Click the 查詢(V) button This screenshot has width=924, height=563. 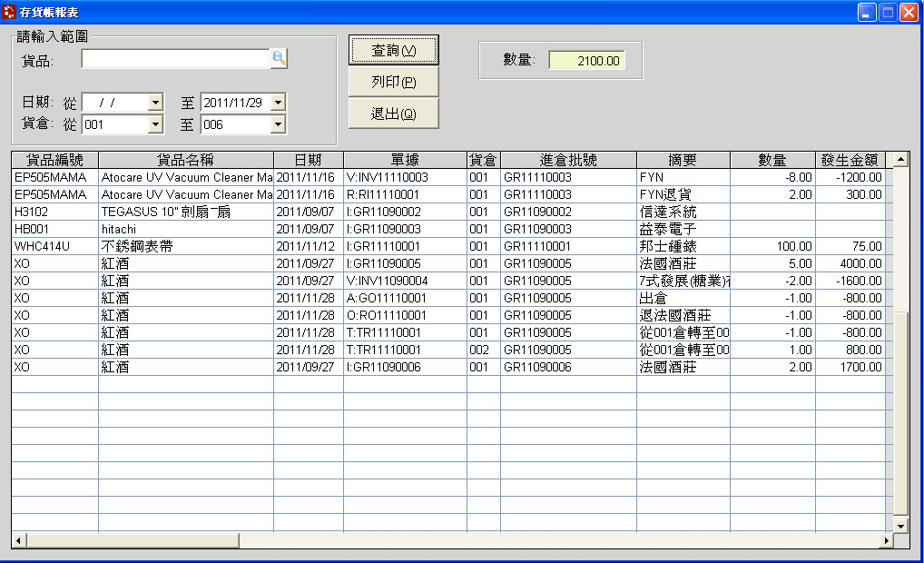click(x=393, y=50)
